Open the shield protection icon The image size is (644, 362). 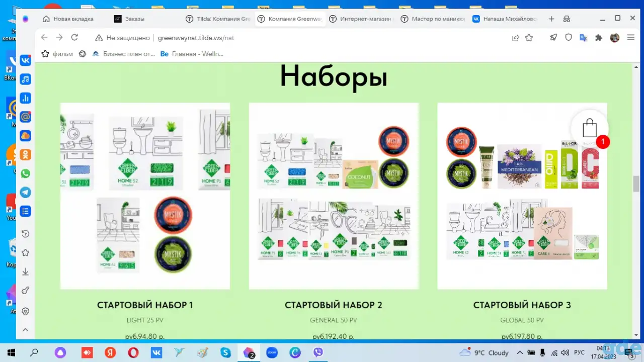click(x=569, y=38)
